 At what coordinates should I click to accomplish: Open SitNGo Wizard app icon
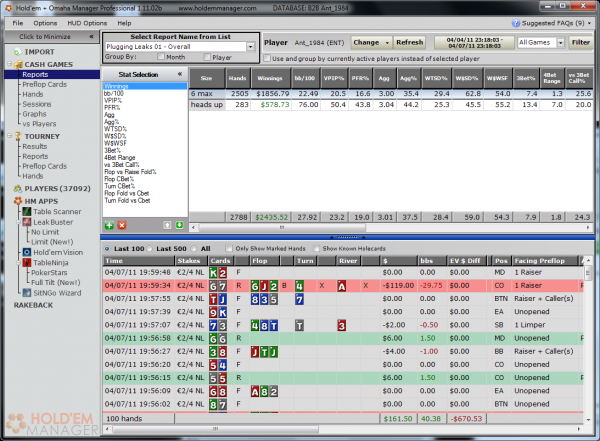(x=27, y=293)
